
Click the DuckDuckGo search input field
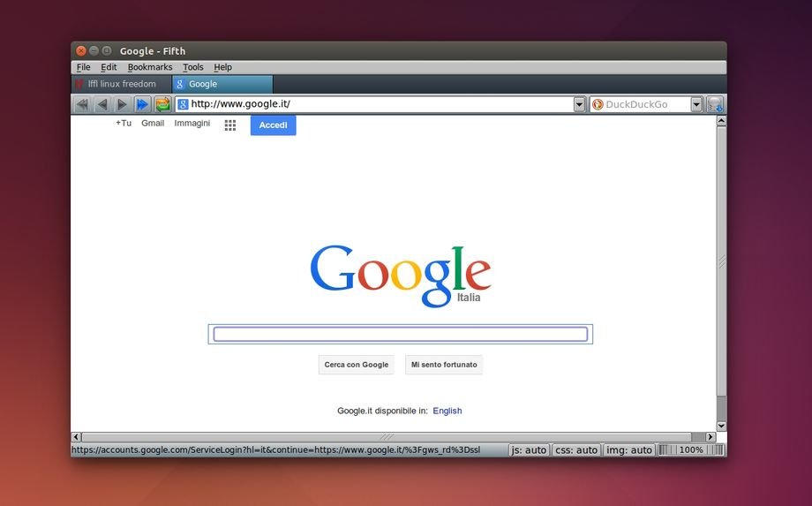coord(647,104)
